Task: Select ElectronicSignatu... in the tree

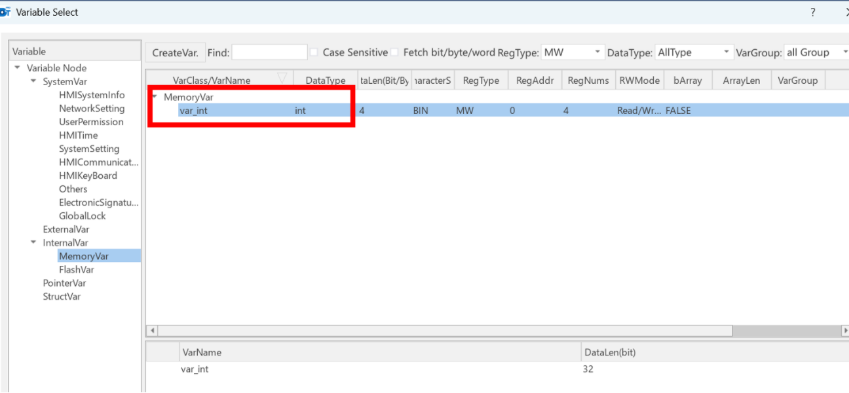Action: coord(99,202)
